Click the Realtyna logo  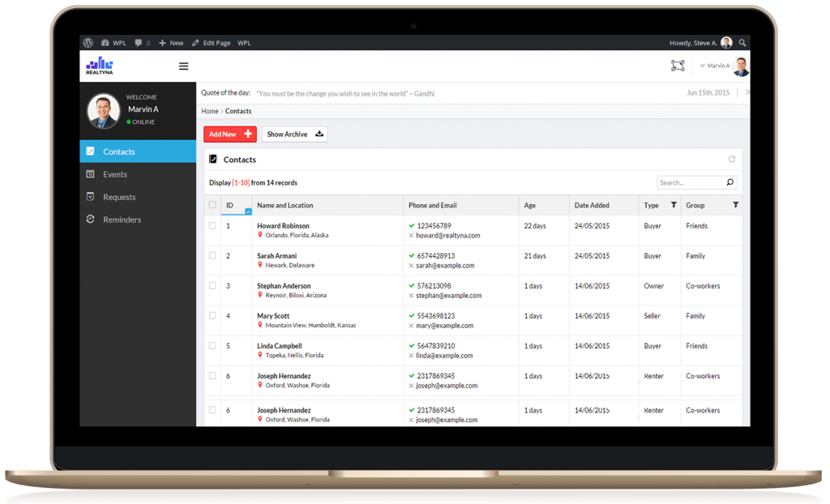100,66
